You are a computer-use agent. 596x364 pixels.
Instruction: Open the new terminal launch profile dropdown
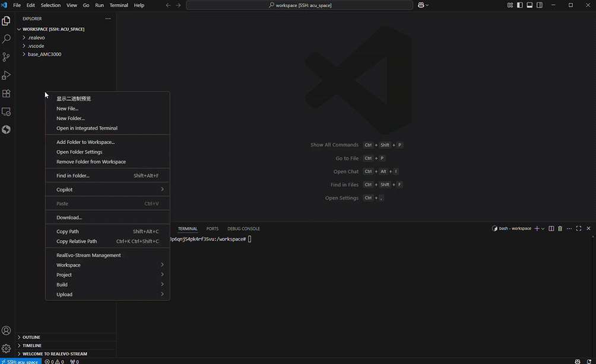pyautogui.click(x=543, y=228)
